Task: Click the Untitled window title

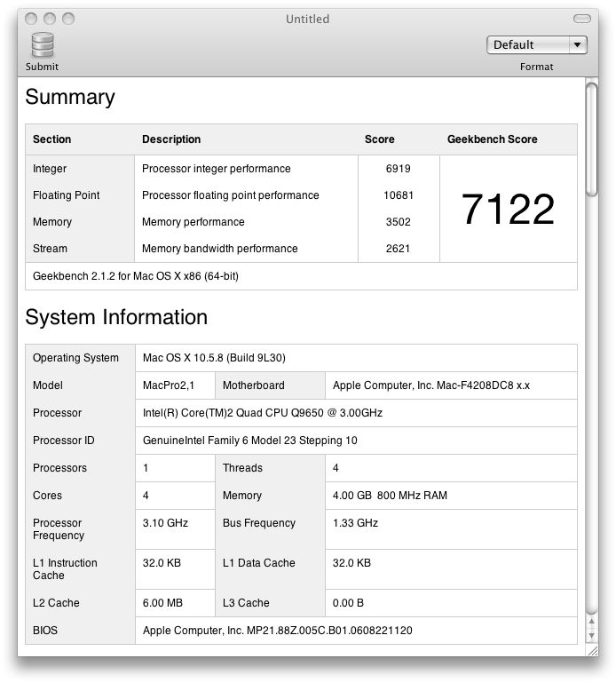Action: tap(307, 20)
